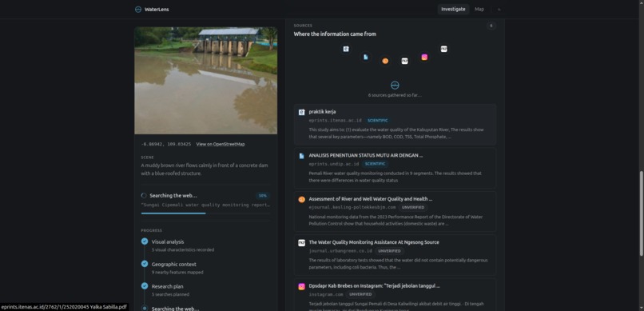644x311 pixels.
Task: Click the PKP bubble between orange and Instagram bubbles
Action: 404,61
